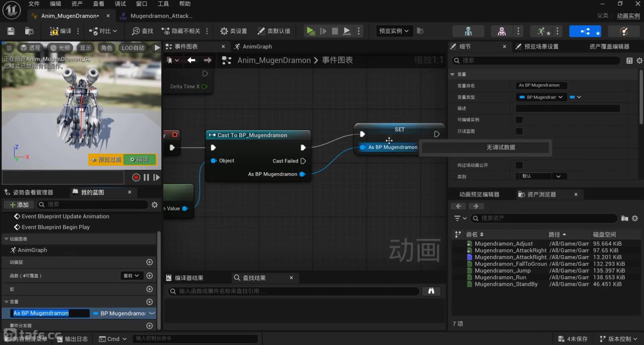Click the stop simulation icon
Screen dimensions: 644x345
click(x=335, y=31)
